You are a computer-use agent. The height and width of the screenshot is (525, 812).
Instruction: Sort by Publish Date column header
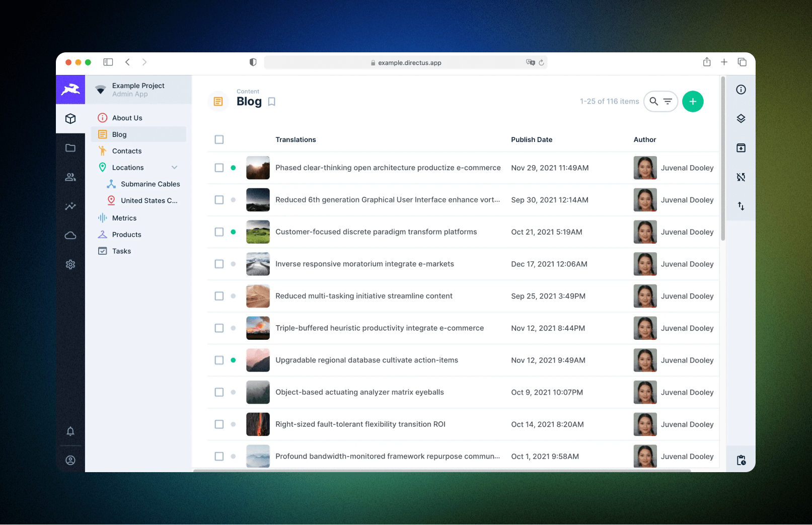point(532,139)
